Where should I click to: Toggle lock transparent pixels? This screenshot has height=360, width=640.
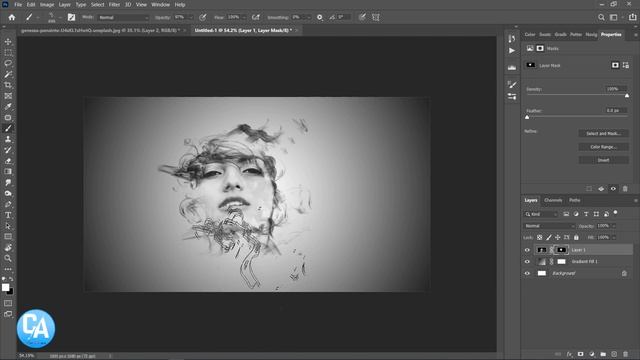coord(540,237)
